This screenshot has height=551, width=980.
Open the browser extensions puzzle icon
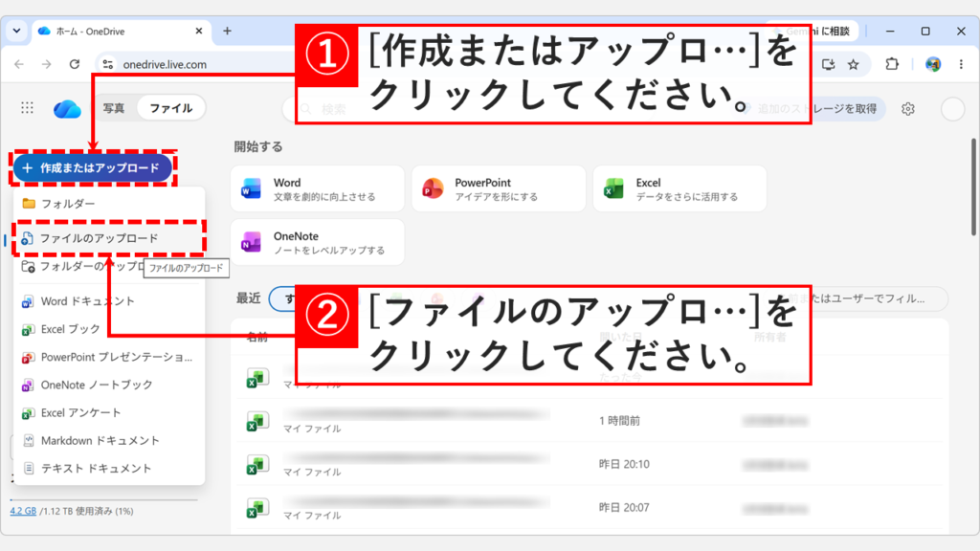892,64
